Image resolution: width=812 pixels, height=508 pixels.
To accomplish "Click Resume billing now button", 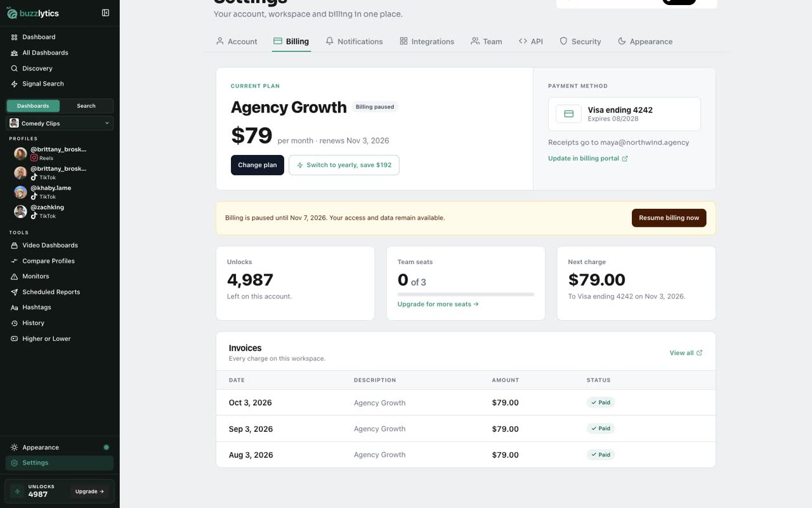I will coord(669,218).
